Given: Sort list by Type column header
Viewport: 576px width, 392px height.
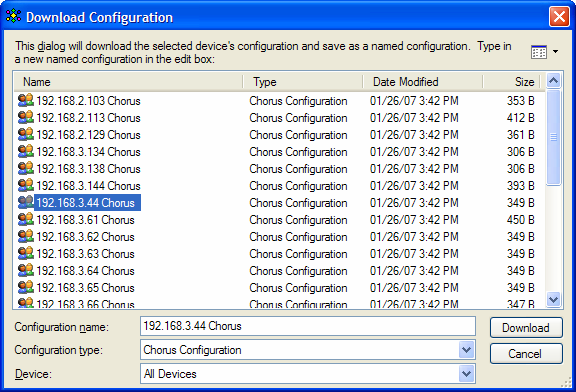Looking at the screenshot, I should point(303,82).
